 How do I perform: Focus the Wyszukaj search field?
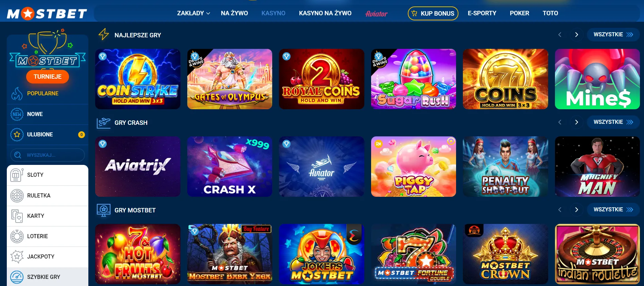pyautogui.click(x=48, y=155)
